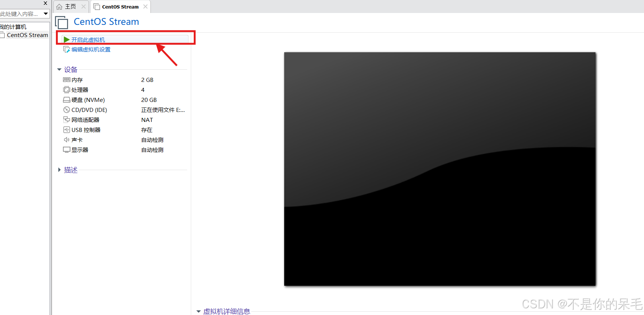The height and width of the screenshot is (315, 644).
Task: Click the 网络适配器 label
Action: coord(85,120)
